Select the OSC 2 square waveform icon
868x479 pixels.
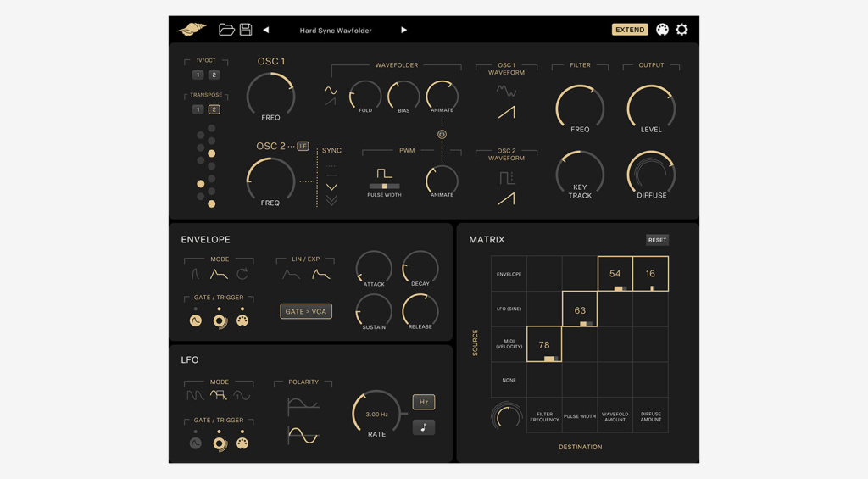click(x=506, y=178)
